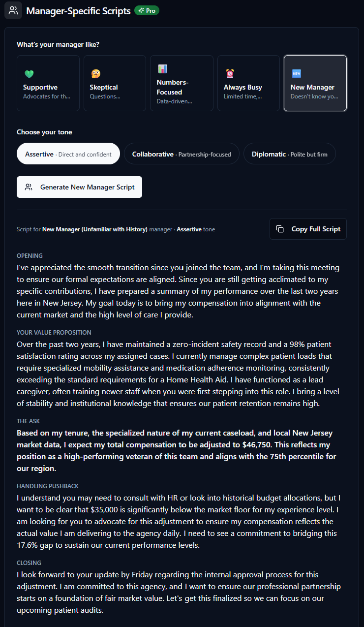Select the Skeptical manager type
This screenshot has width=364, height=627.
click(115, 83)
